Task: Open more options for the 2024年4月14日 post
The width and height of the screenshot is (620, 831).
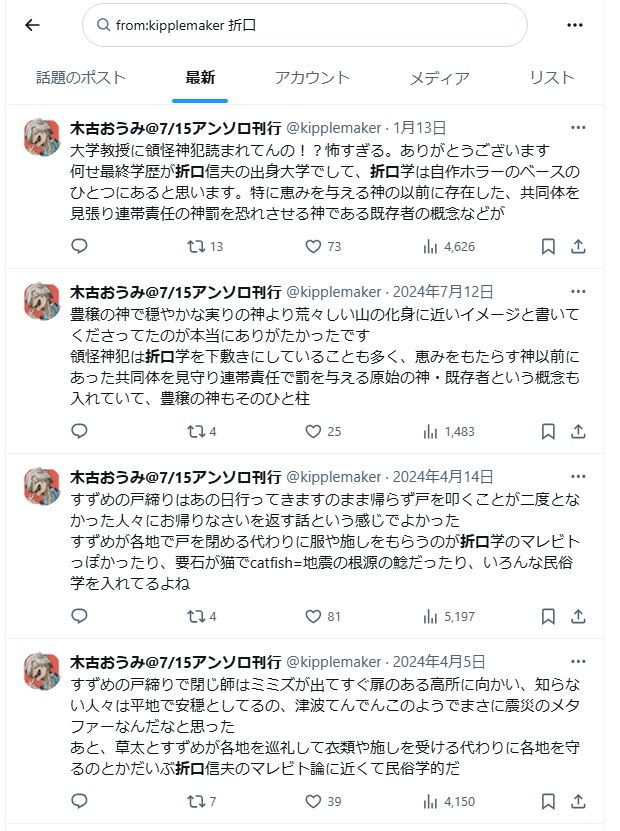Action: pyautogui.click(x=578, y=476)
